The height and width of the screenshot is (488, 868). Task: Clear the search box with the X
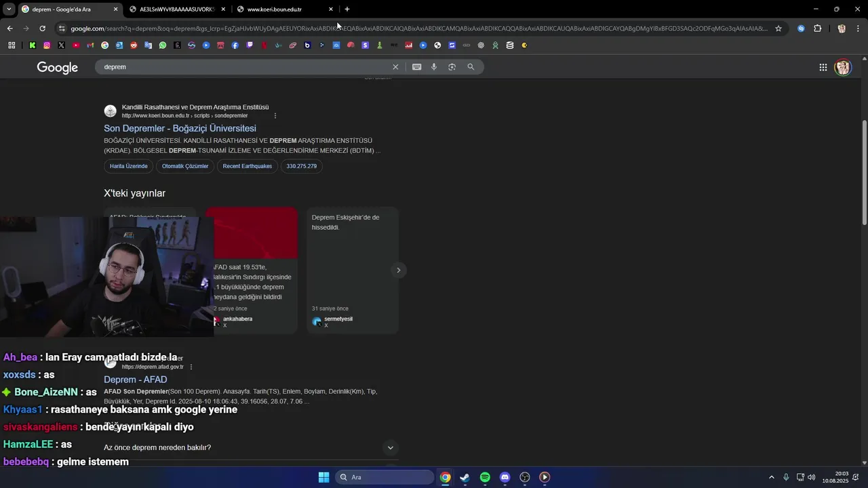(x=395, y=67)
